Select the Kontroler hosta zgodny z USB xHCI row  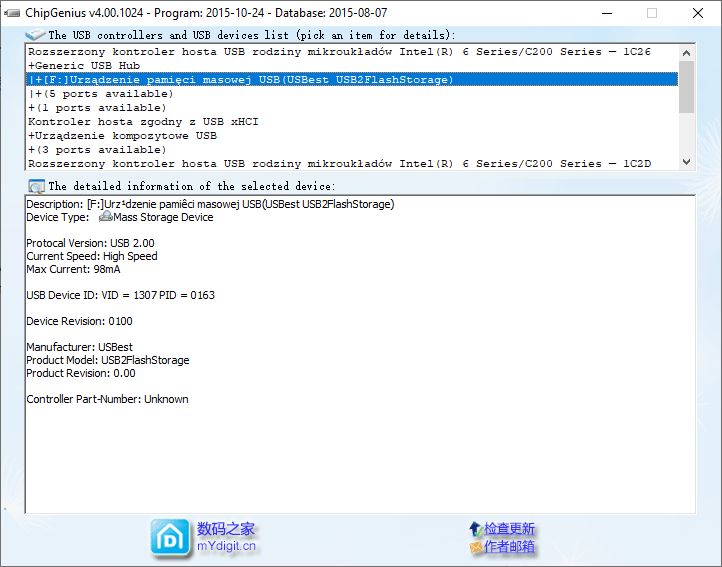(352, 122)
